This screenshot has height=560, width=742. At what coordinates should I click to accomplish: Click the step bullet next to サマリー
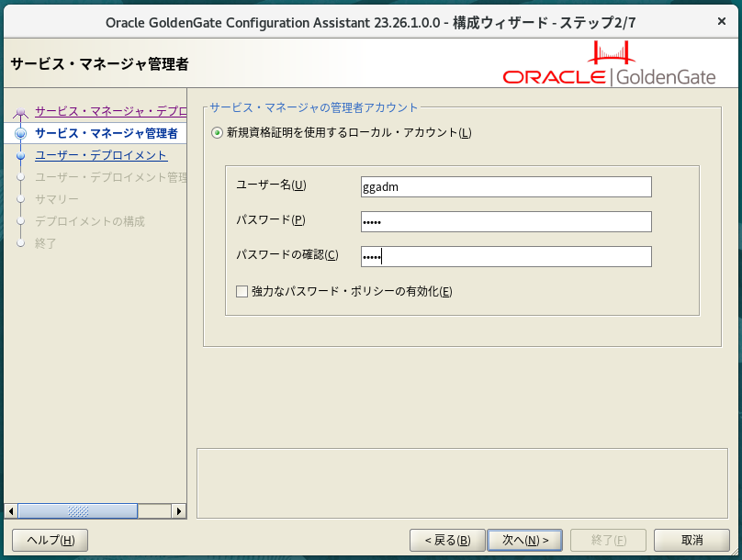click(21, 199)
